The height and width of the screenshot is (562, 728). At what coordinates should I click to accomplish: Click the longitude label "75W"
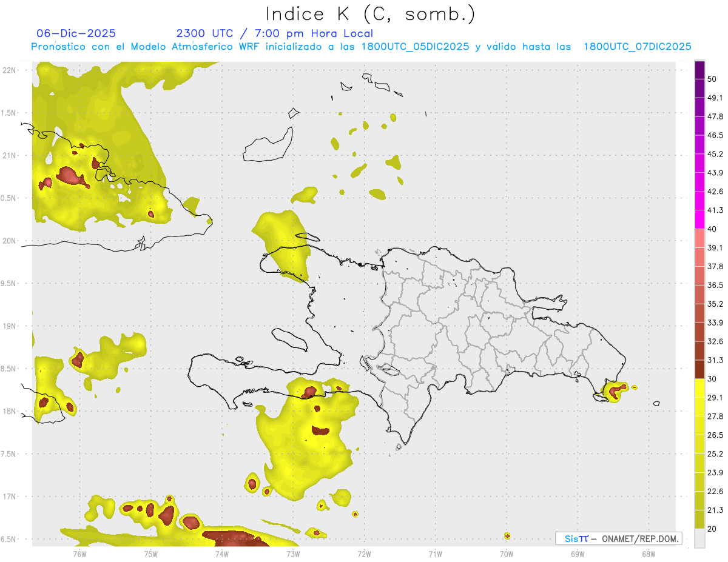pyautogui.click(x=150, y=554)
